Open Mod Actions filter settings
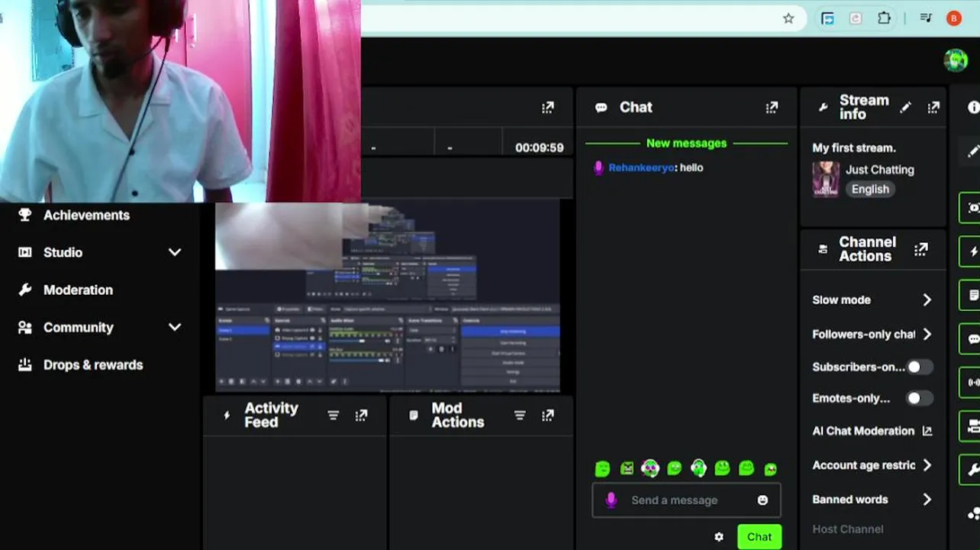 [x=520, y=416]
